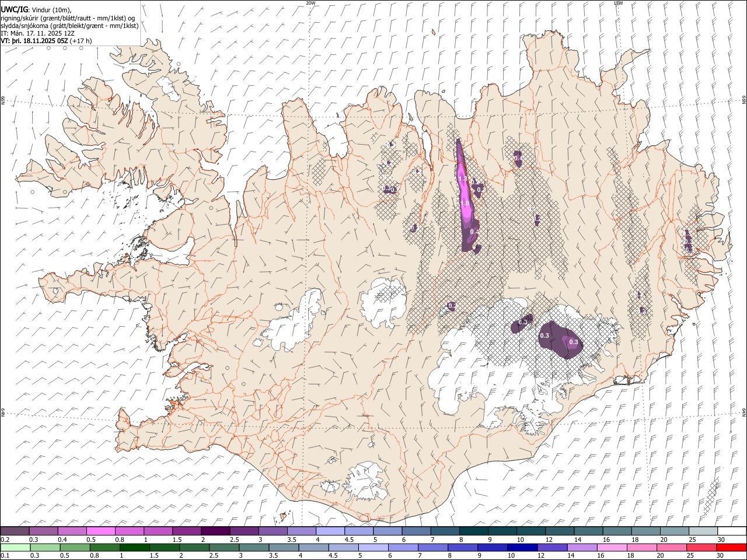Select the top-row legend swatch labeled 3
Image resolution: width=747 pixels, height=560 pixels.
click(273, 531)
